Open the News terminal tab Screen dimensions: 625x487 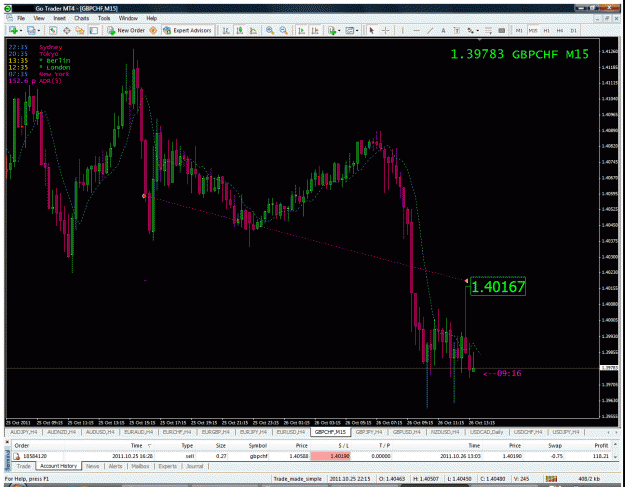[92, 466]
